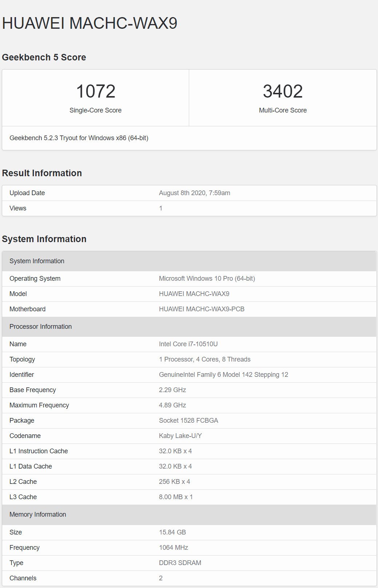
Task: Select the L1 Data Cache 32.0 KB x 4 value
Action: coord(175,466)
